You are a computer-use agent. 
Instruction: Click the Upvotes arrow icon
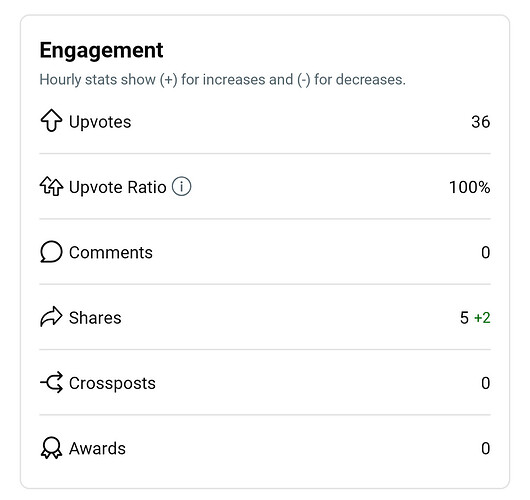click(51, 120)
